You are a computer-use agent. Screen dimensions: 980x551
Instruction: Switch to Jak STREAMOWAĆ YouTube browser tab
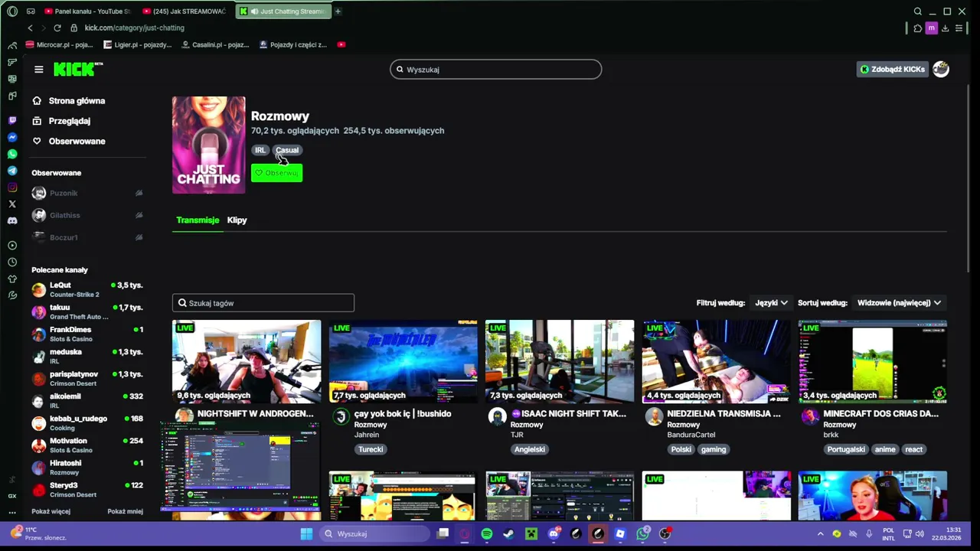[184, 11]
